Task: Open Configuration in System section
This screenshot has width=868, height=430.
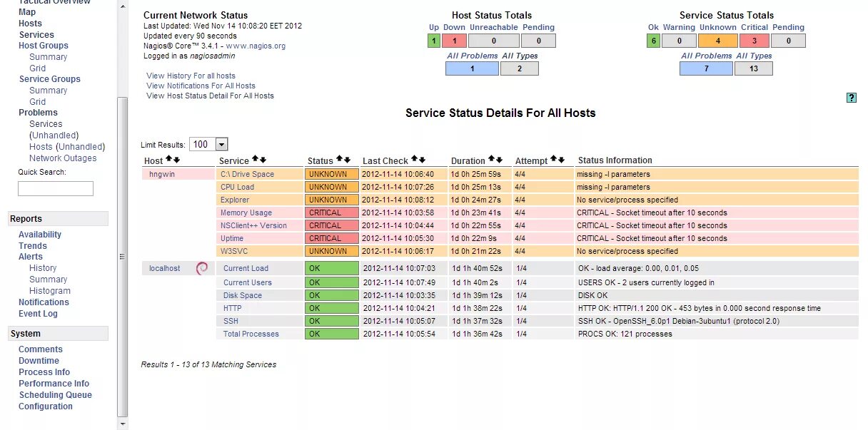Action: pyautogui.click(x=46, y=406)
